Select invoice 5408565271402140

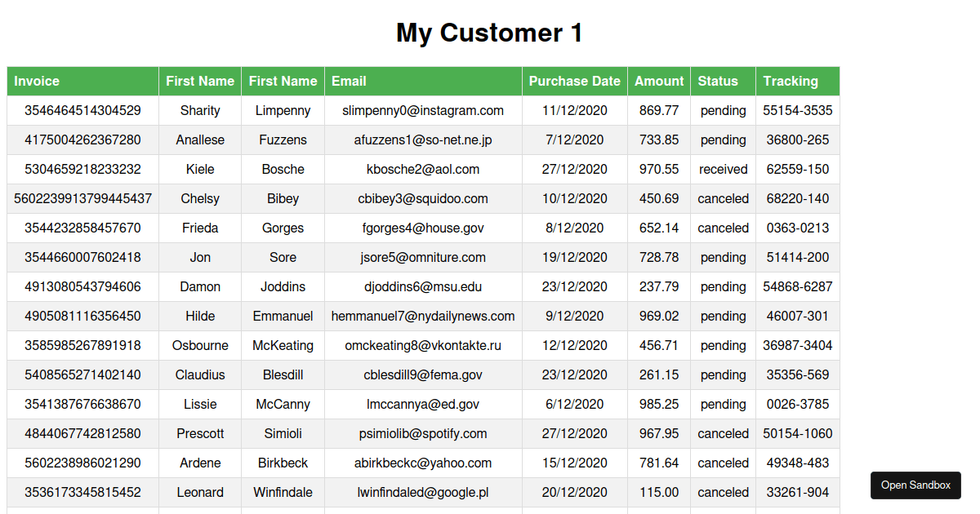[x=82, y=375]
